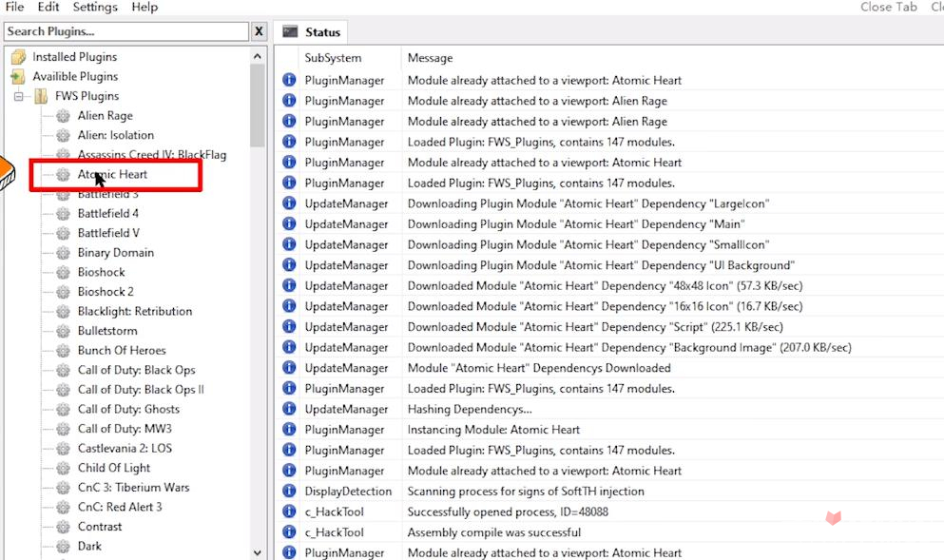This screenshot has width=944, height=560.
Task: Click the Search Plugins input field
Action: pos(125,31)
